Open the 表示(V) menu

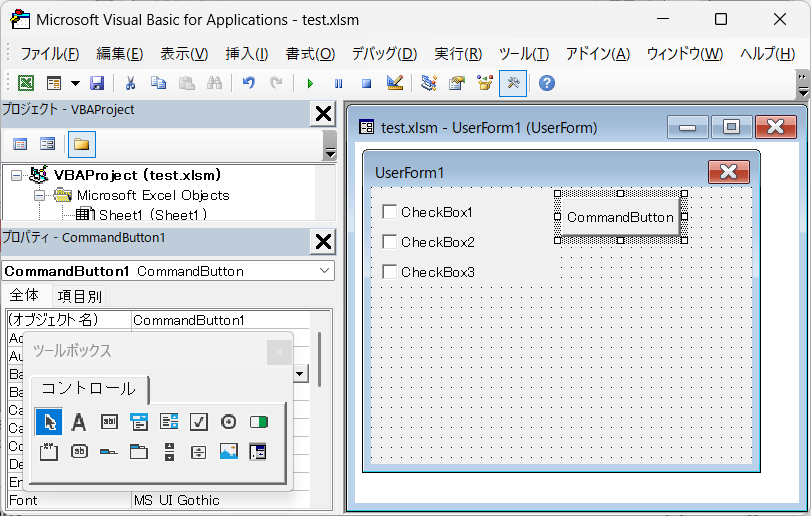pyautogui.click(x=184, y=53)
